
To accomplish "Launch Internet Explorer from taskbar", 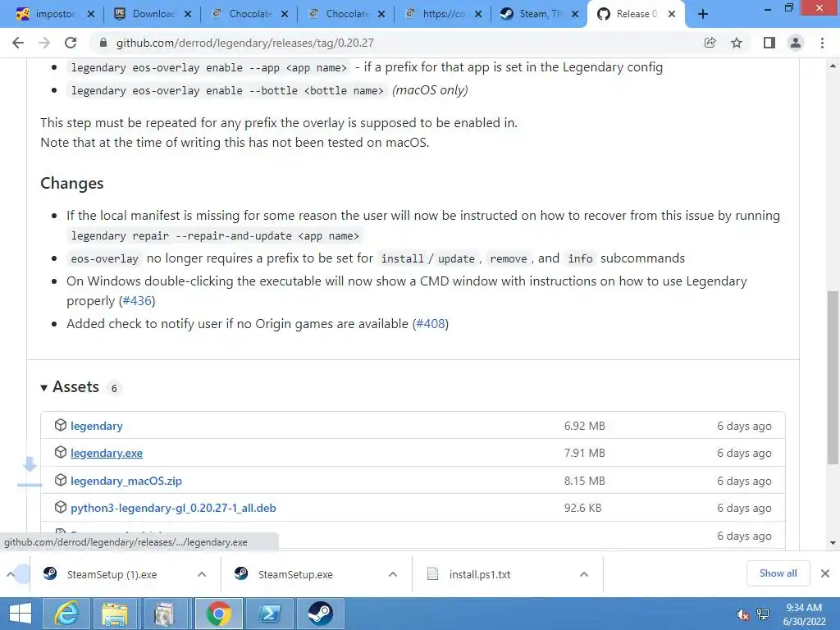I will point(66,614).
